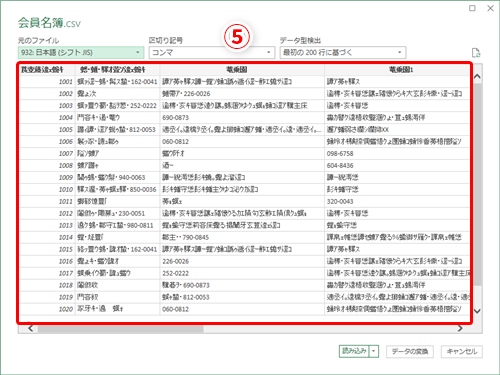This screenshot has width=500, height=375.
Task: Click the cell containing 604-8436
Action: (x=397, y=166)
